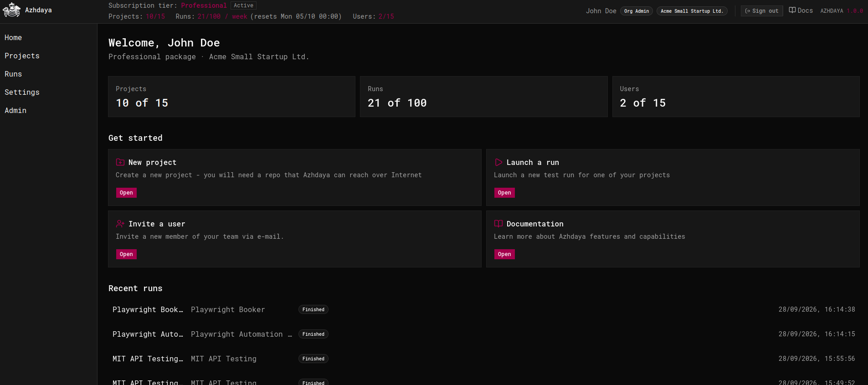Viewport: 868px width, 385px height.
Task: Click the Invite a user person icon
Action: point(120,224)
